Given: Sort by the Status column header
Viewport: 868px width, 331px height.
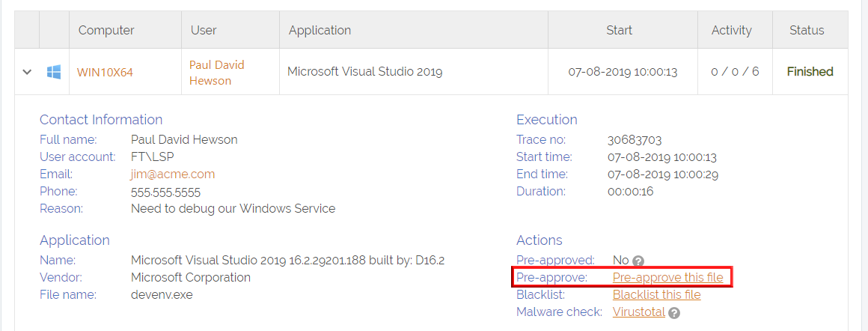Looking at the screenshot, I should tap(807, 31).
